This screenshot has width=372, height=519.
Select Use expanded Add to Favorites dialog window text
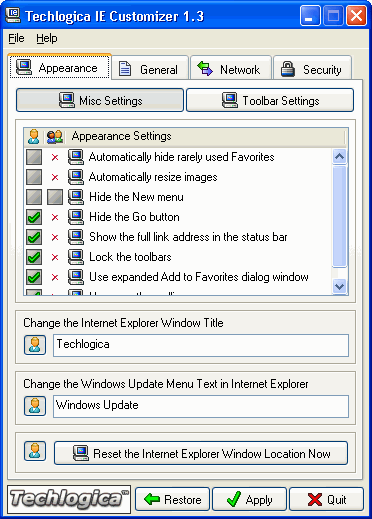[x=199, y=277]
